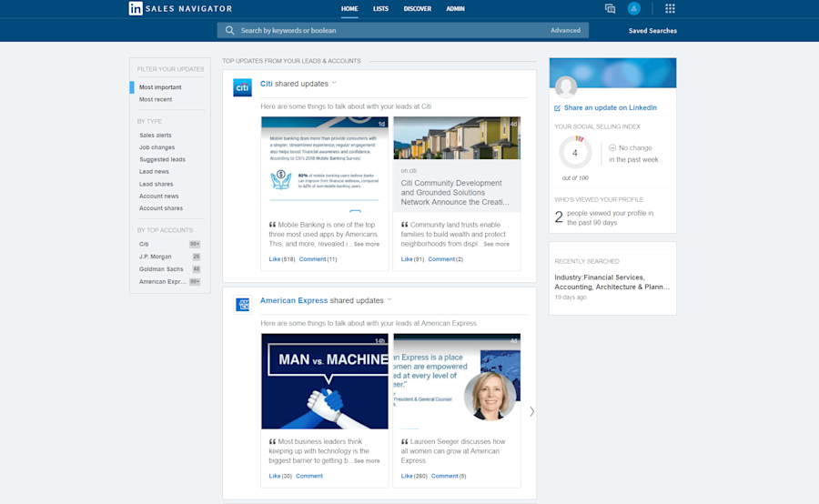Open the Admin tab
This screenshot has width=819, height=504.
(456, 9)
